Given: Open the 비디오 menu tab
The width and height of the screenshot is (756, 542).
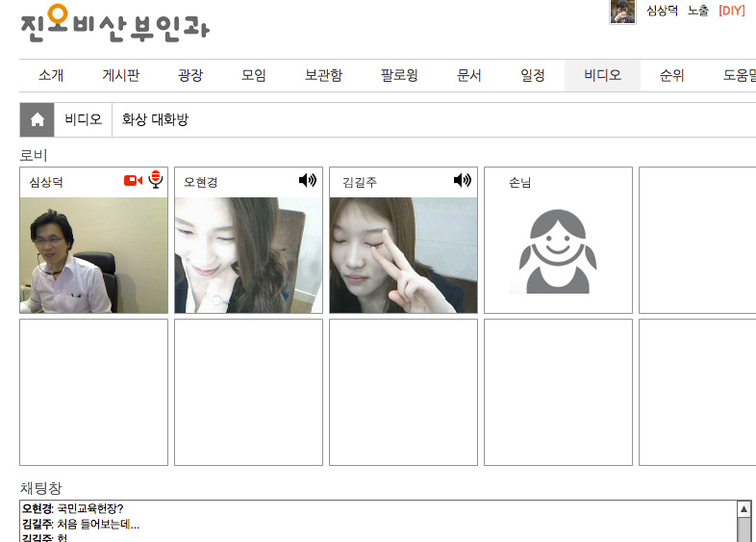Looking at the screenshot, I should point(602,75).
